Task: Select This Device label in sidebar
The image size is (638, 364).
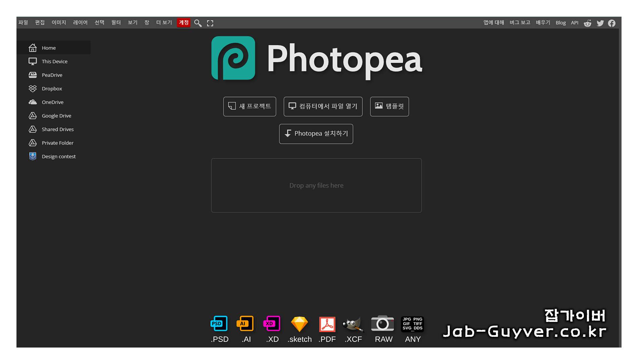Action: click(54, 62)
